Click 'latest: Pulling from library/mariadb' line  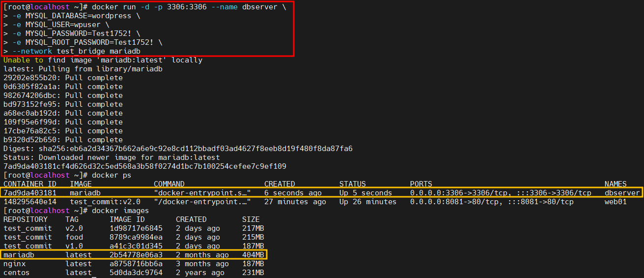pyautogui.click(x=83, y=69)
